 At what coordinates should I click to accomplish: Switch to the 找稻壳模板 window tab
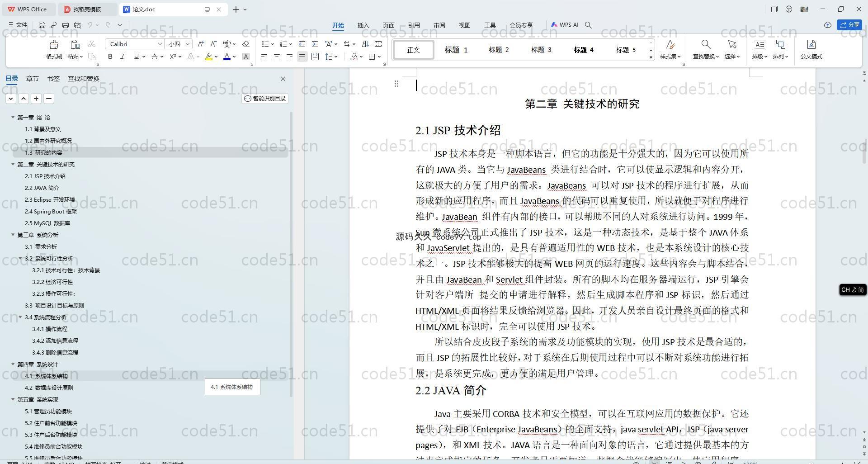click(x=87, y=9)
